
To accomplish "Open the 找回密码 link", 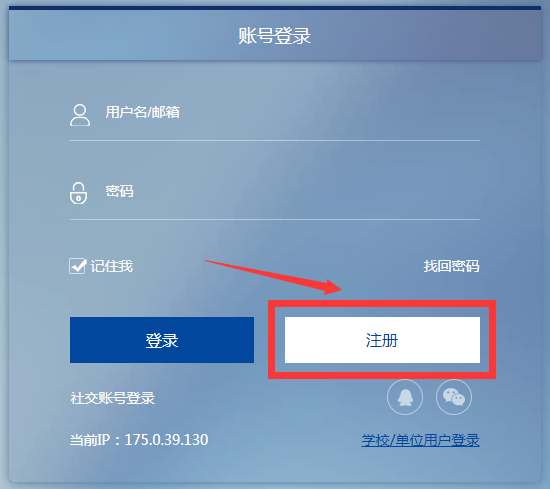I will pyautogui.click(x=451, y=266).
